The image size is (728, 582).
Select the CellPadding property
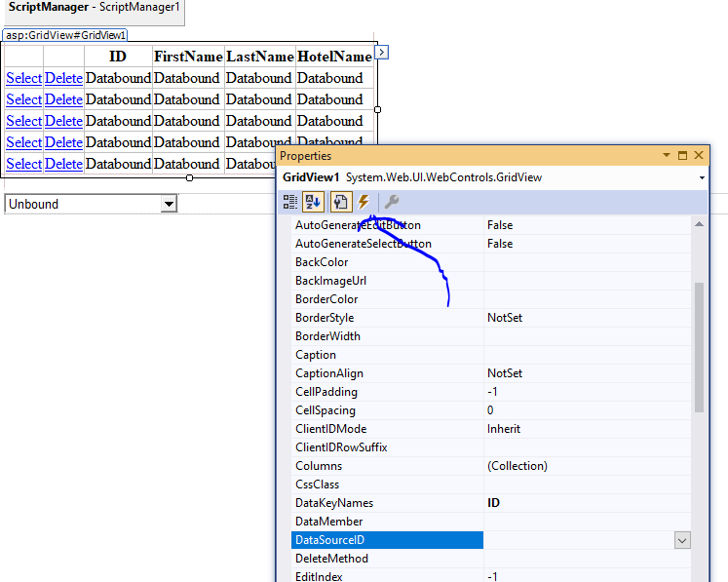[x=387, y=392]
